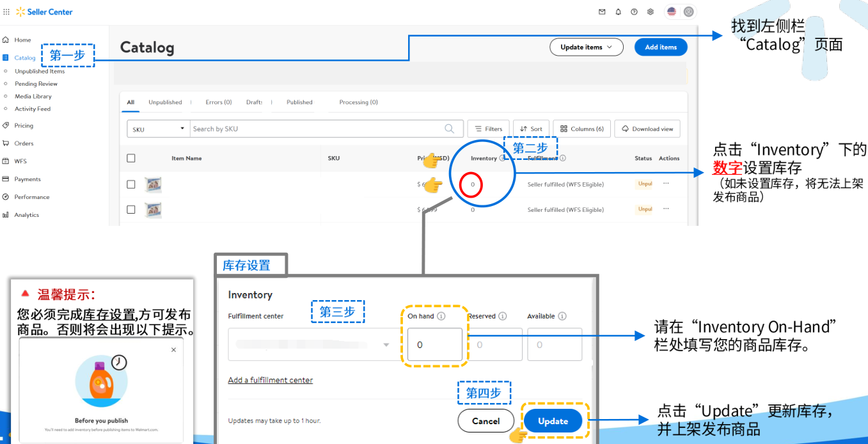Switch country using the US flag icon
868x444 pixels.
(672, 12)
